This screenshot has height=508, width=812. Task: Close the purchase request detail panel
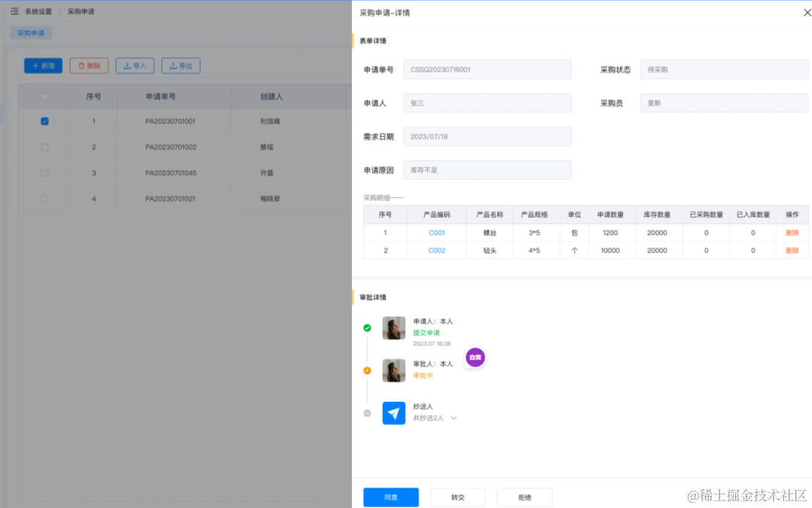click(807, 12)
